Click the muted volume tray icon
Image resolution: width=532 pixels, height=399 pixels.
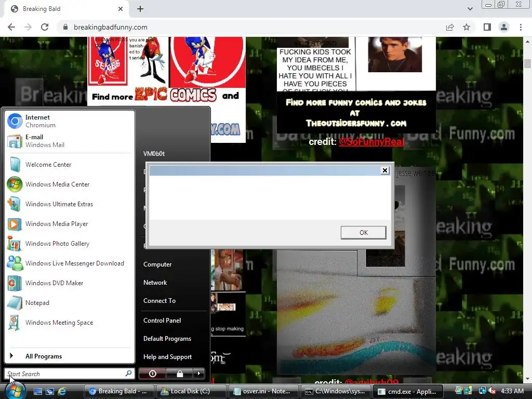pyautogui.click(x=493, y=391)
